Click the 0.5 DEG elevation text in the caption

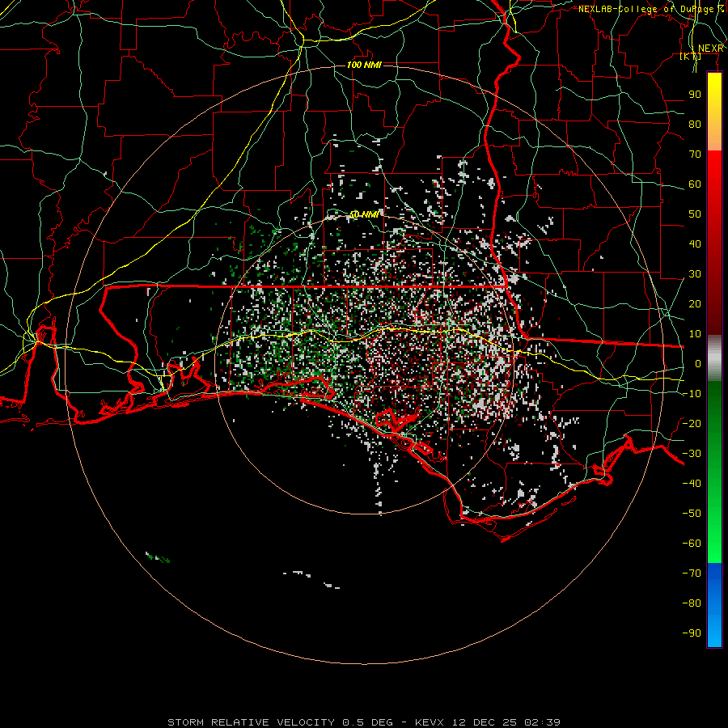click(368, 722)
